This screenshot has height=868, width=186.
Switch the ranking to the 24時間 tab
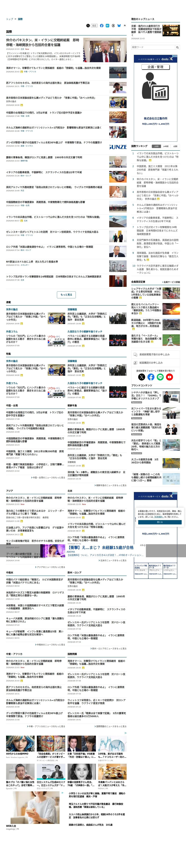(166, 146)
